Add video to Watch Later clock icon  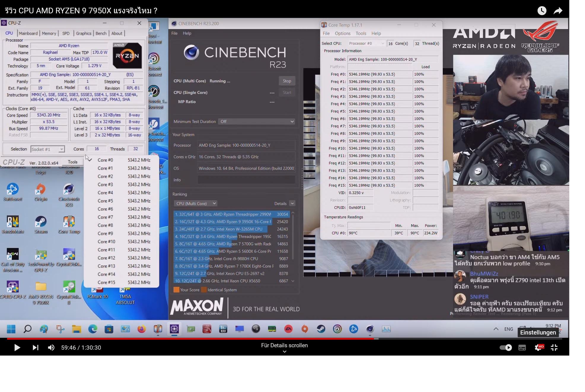coord(542,11)
